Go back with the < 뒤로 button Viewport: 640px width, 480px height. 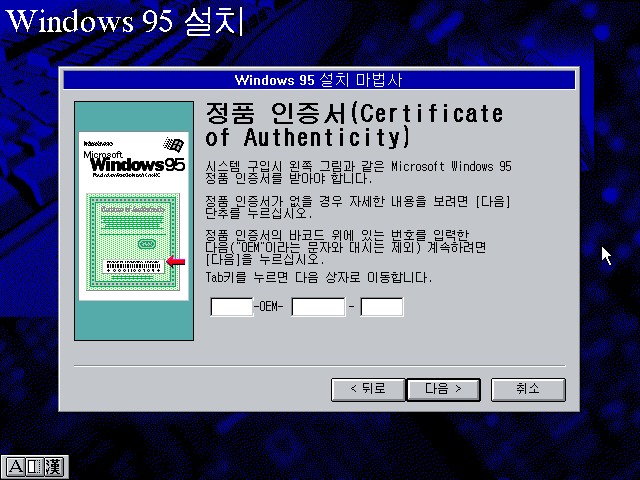(368, 389)
